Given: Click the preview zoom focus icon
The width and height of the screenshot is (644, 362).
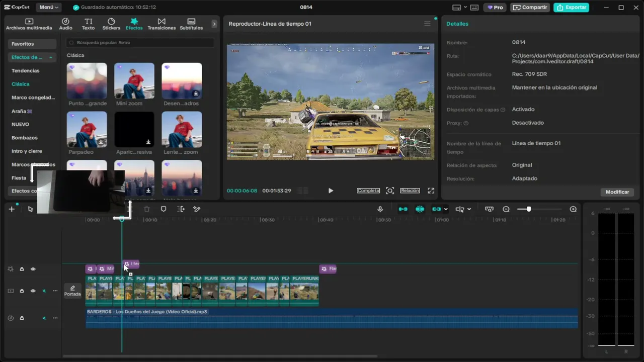Looking at the screenshot, I should point(390,191).
